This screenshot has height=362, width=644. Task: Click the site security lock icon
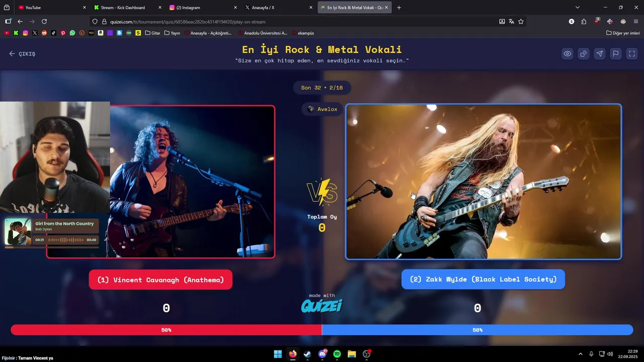coord(105,22)
